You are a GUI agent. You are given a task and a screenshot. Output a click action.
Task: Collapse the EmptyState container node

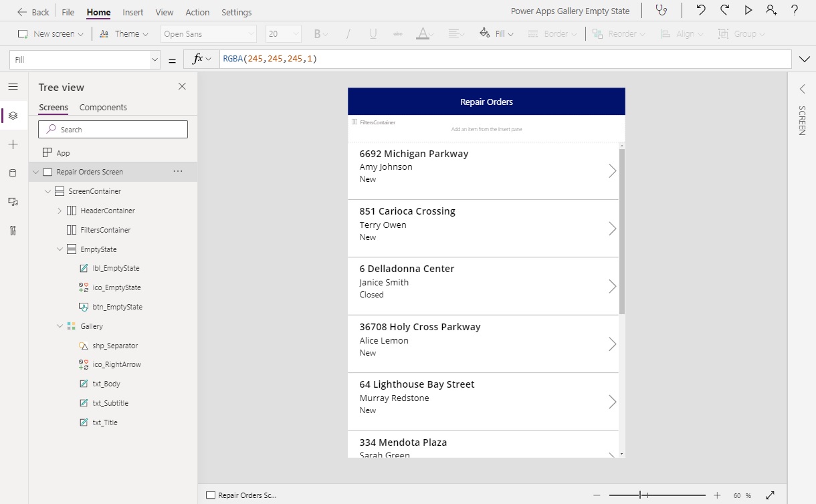(60, 249)
